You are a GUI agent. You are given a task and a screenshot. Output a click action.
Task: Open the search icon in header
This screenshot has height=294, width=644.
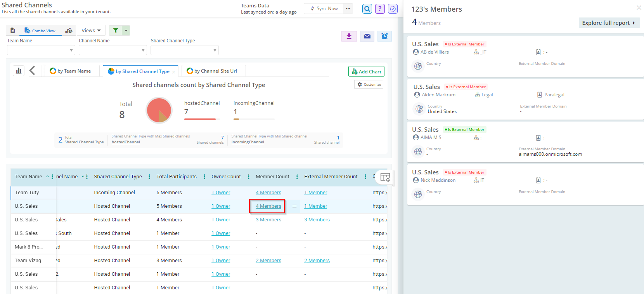[x=367, y=9]
